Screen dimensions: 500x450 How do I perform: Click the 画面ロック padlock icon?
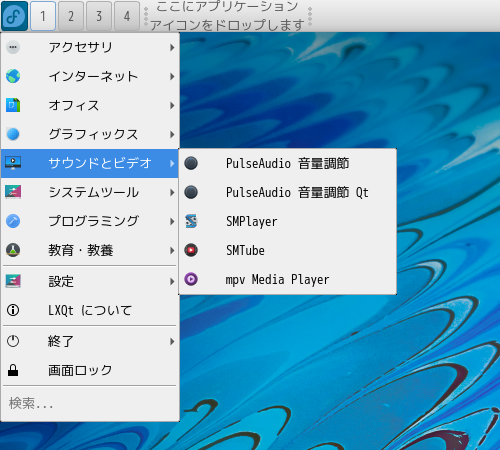pyautogui.click(x=13, y=370)
